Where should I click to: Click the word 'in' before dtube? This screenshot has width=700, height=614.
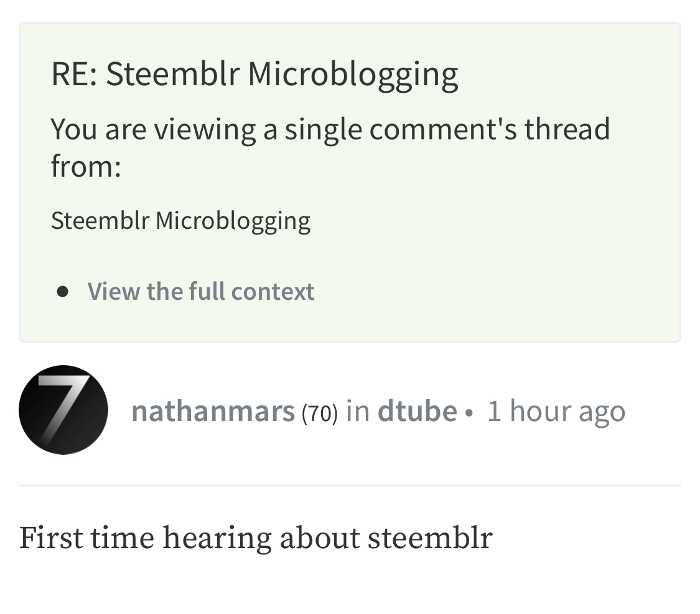tap(358, 411)
